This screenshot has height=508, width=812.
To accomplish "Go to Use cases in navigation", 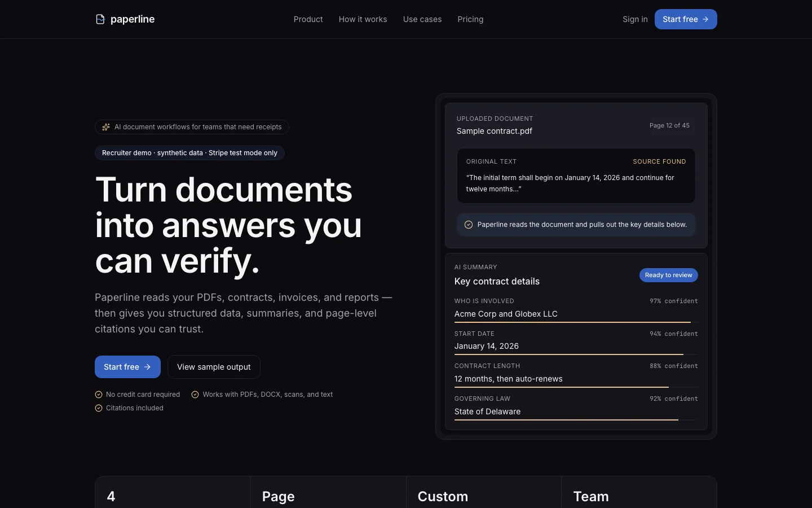I will click(x=422, y=19).
